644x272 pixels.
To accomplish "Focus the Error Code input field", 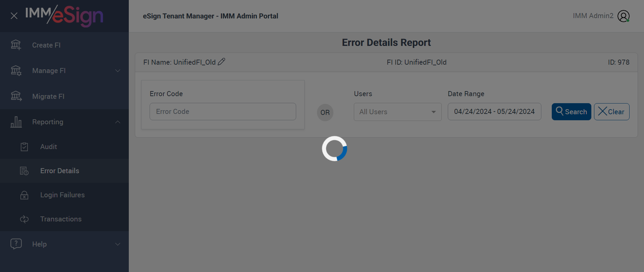I will click(223, 112).
